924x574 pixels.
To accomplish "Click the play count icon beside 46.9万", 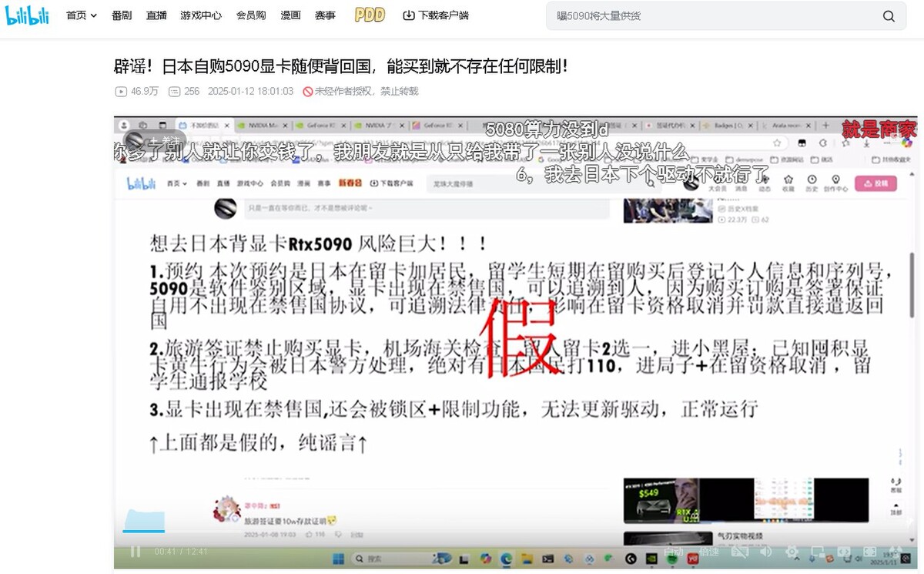I will (121, 91).
